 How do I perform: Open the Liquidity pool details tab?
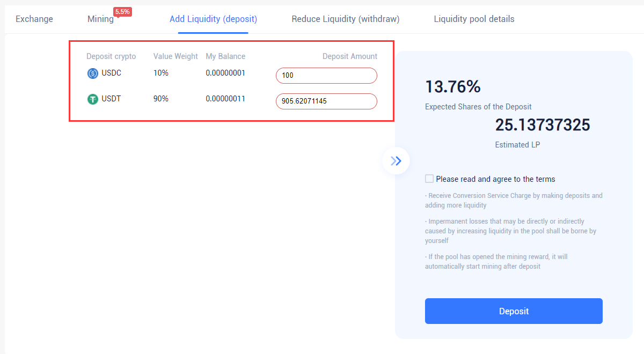tap(474, 19)
